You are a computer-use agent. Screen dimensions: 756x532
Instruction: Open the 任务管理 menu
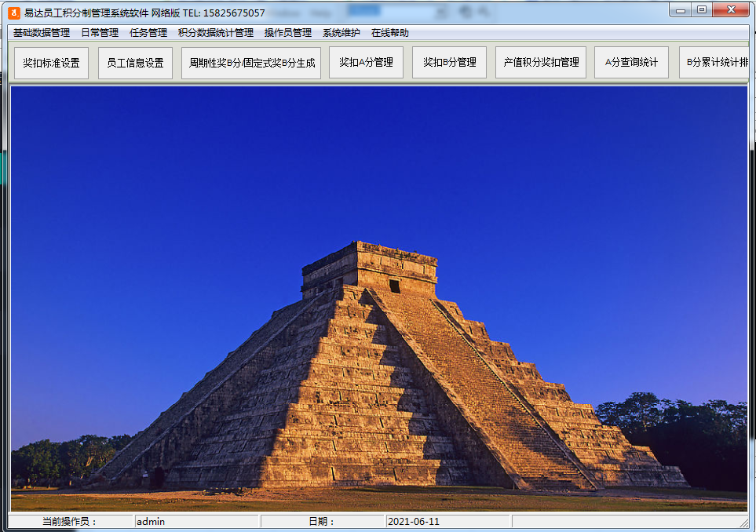(x=148, y=33)
